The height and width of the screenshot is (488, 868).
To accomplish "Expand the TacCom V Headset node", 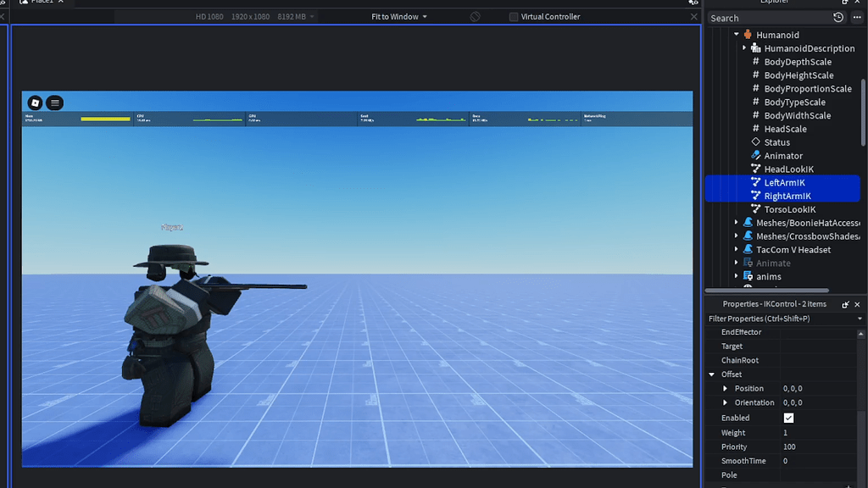I will tap(737, 250).
